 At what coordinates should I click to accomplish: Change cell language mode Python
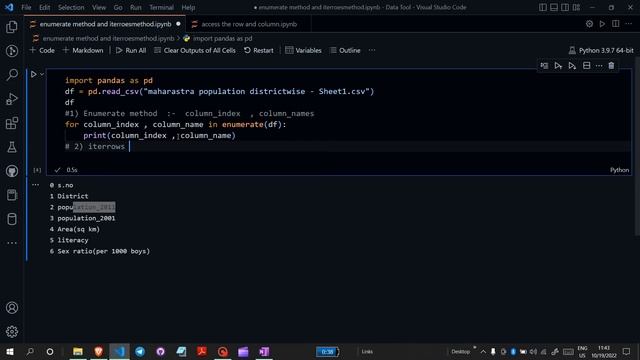click(x=619, y=170)
